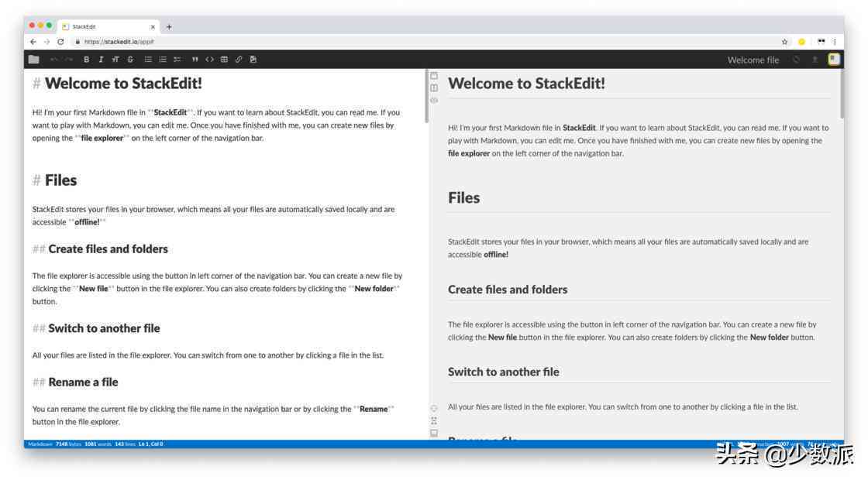Image resolution: width=868 pixels, height=480 pixels.
Task: Click the publish upload icon
Action: [815, 60]
